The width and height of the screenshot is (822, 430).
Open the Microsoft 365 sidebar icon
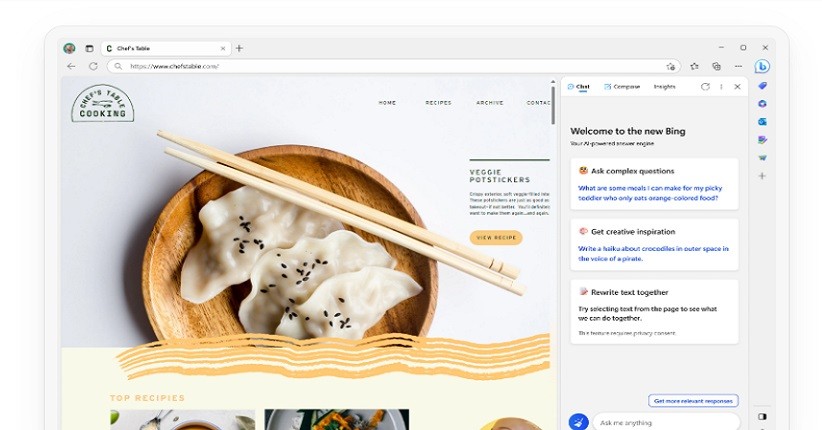762,104
